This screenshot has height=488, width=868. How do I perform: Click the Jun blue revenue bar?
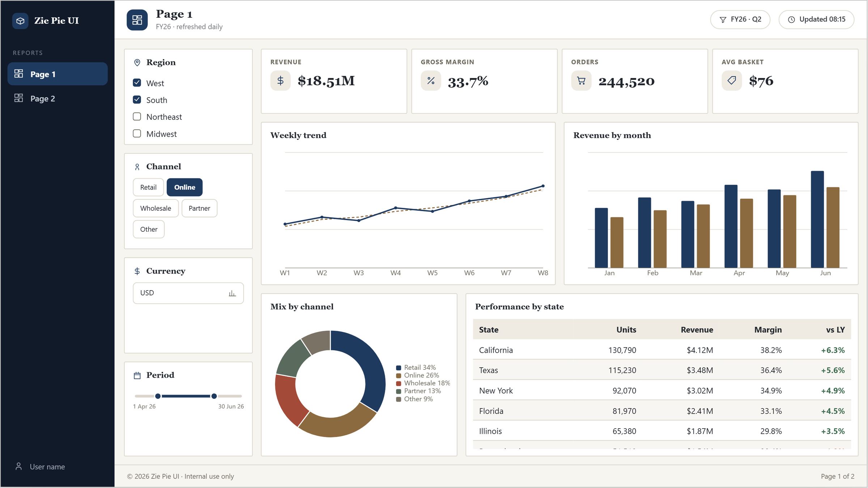(817, 219)
